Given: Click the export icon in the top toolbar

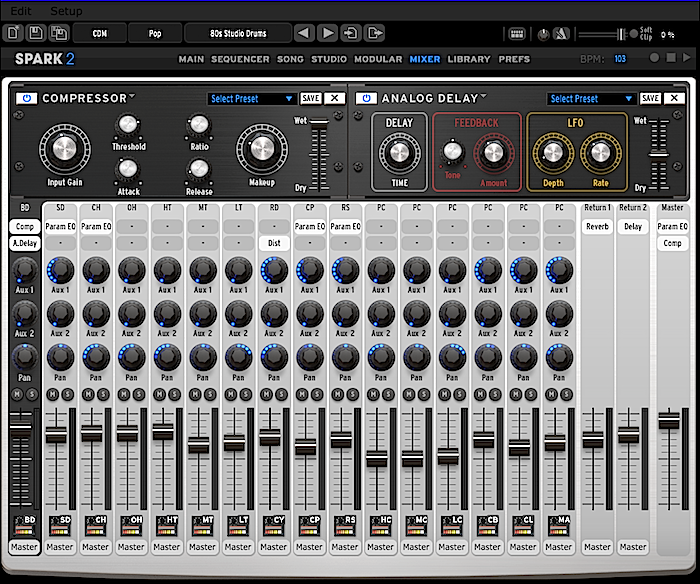Looking at the screenshot, I should [x=374, y=33].
